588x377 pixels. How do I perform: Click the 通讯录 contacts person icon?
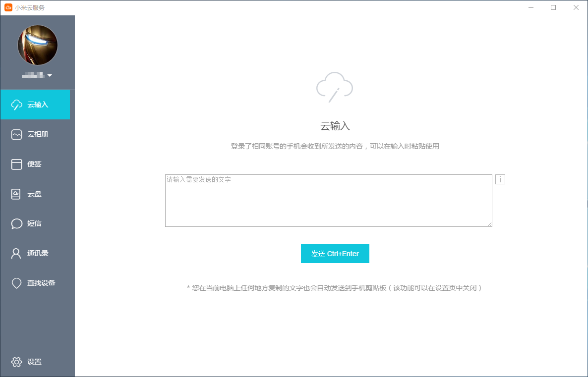click(x=16, y=253)
